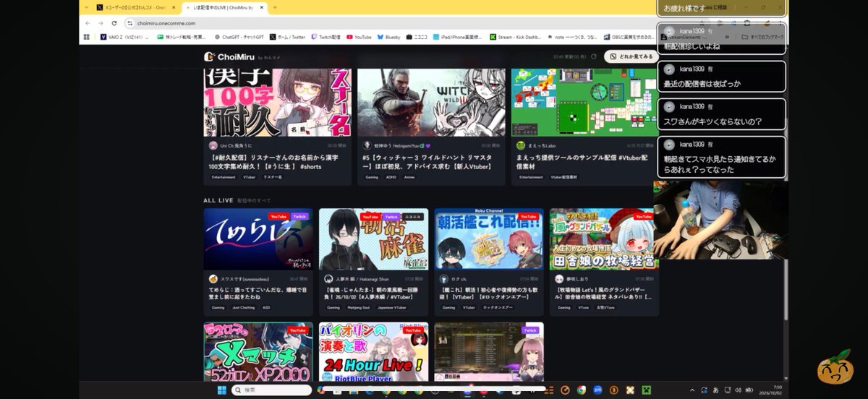Click the Twitch badge on てめらじ thumbnail
Viewport: 868px width, 399px height.
click(x=299, y=216)
